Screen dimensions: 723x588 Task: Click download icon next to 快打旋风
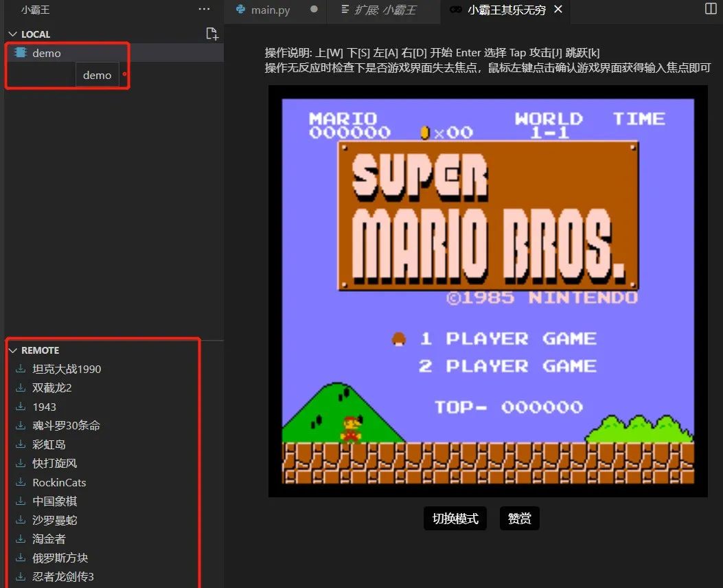pos(21,464)
